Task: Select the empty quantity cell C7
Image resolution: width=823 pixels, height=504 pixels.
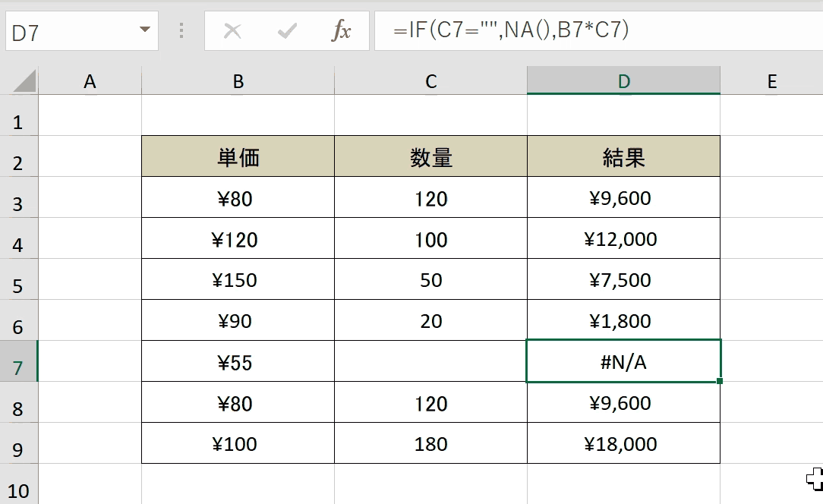Action: pyautogui.click(x=430, y=361)
